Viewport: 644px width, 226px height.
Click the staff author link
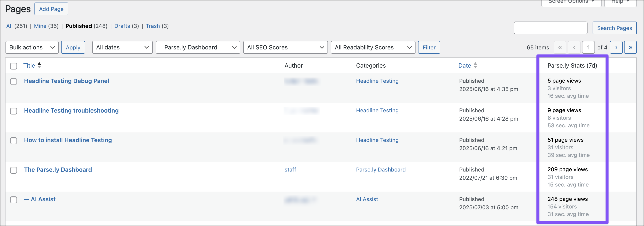[290, 170]
